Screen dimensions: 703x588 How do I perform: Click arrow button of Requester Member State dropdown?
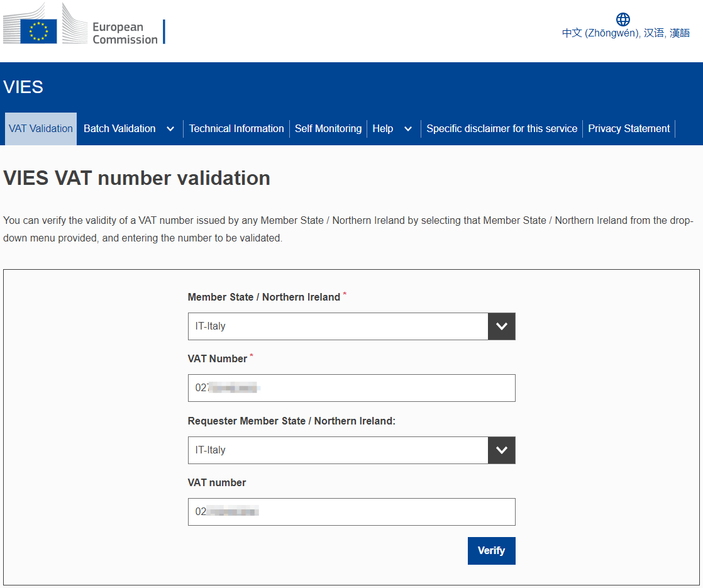tap(502, 450)
